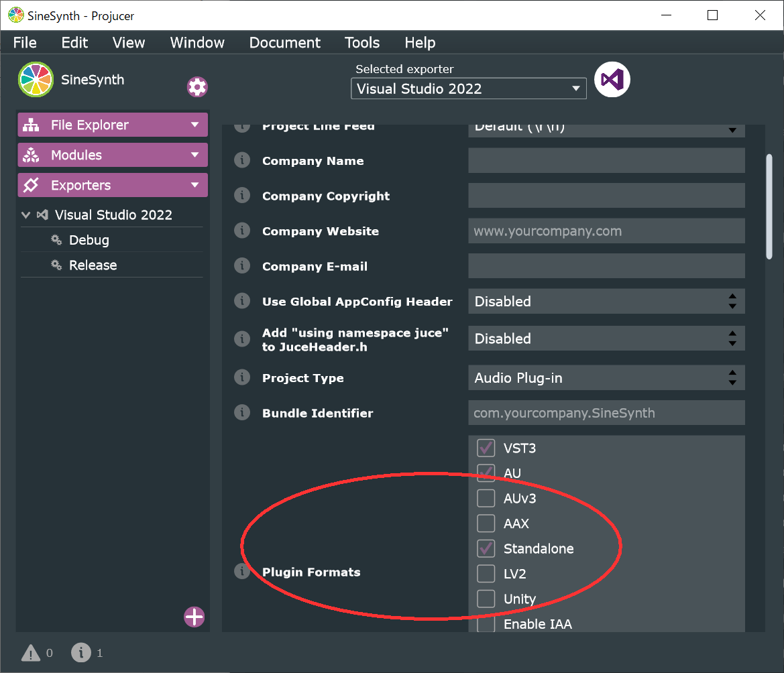
Task: Click info icon for using namespace juce
Action: 242,339
